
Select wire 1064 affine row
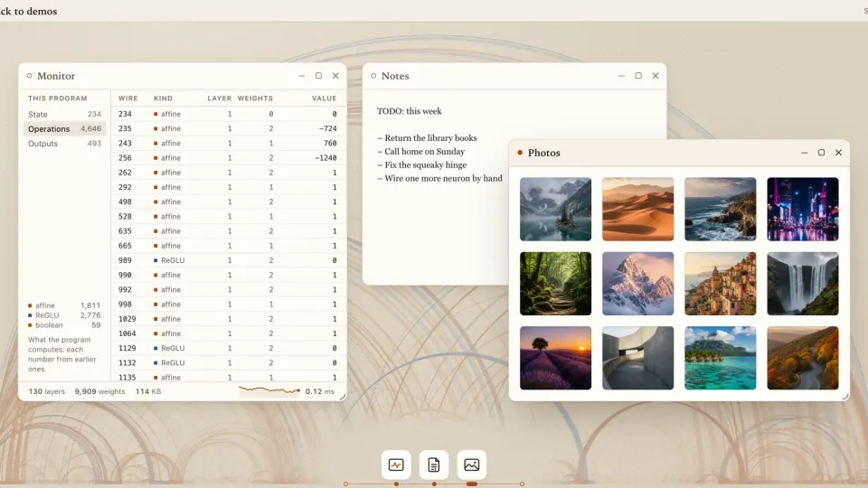(229, 333)
